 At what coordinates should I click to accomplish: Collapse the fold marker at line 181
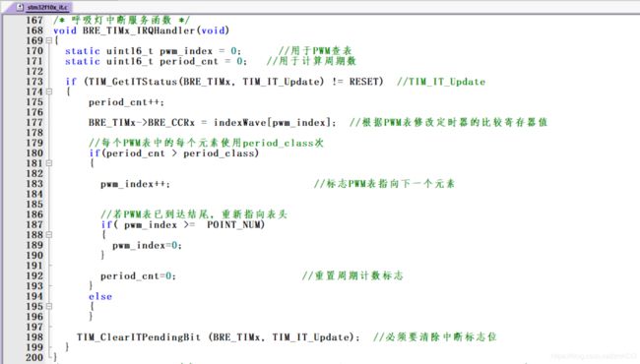pos(49,163)
